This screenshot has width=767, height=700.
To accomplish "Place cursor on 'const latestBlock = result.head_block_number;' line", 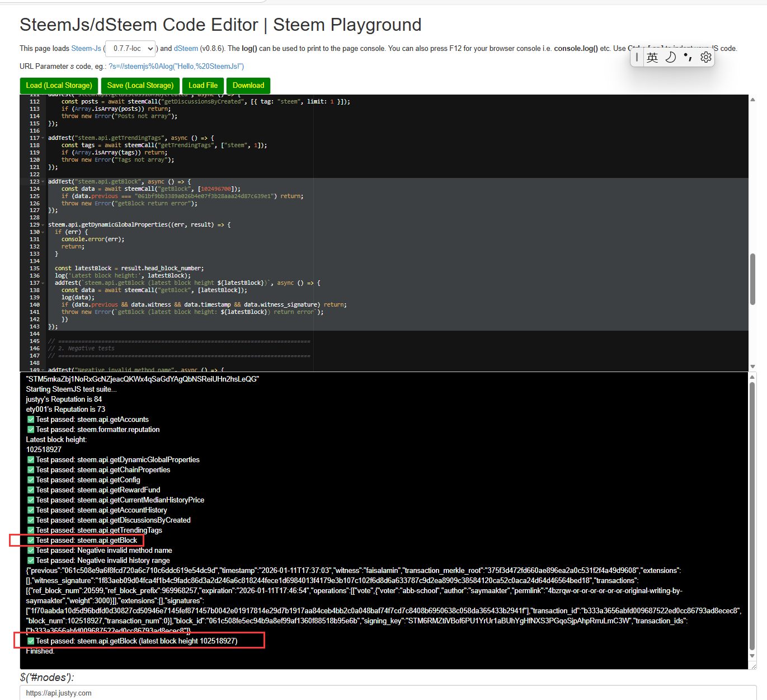I will pos(129,269).
